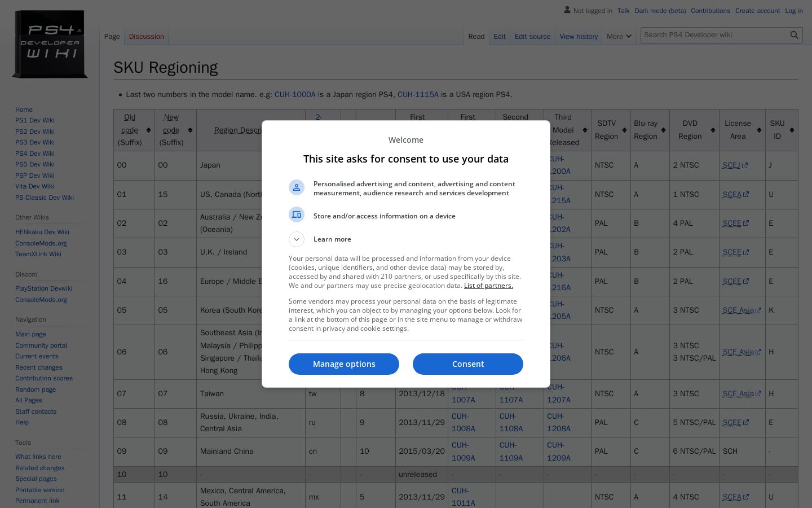Open PS1 Dev Wiki sidebar link
This screenshot has width=812, height=508.
pos(35,120)
